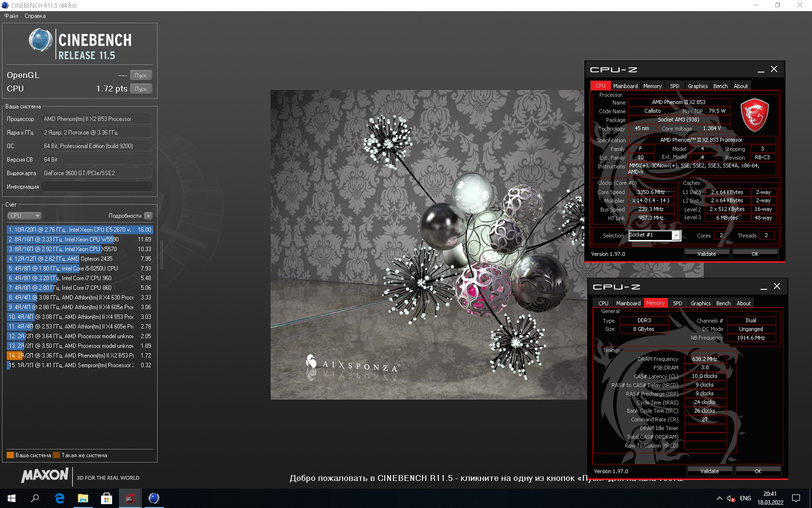Open the Файл menu
This screenshot has width=812, height=508.
click(x=11, y=16)
